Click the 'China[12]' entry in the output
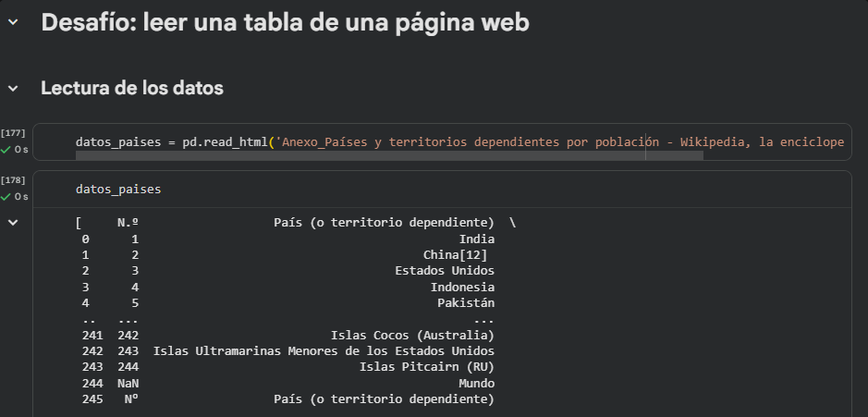 click(x=455, y=255)
